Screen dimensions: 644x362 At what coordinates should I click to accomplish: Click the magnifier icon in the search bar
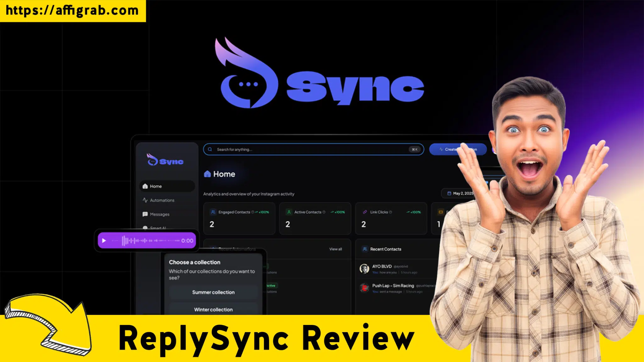pyautogui.click(x=209, y=150)
